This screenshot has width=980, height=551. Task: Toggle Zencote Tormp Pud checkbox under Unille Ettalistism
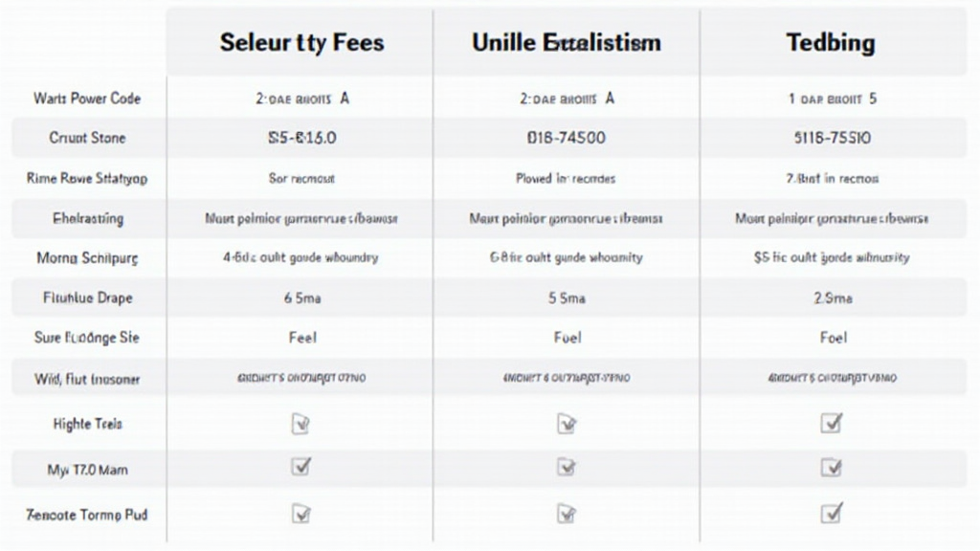(x=566, y=514)
